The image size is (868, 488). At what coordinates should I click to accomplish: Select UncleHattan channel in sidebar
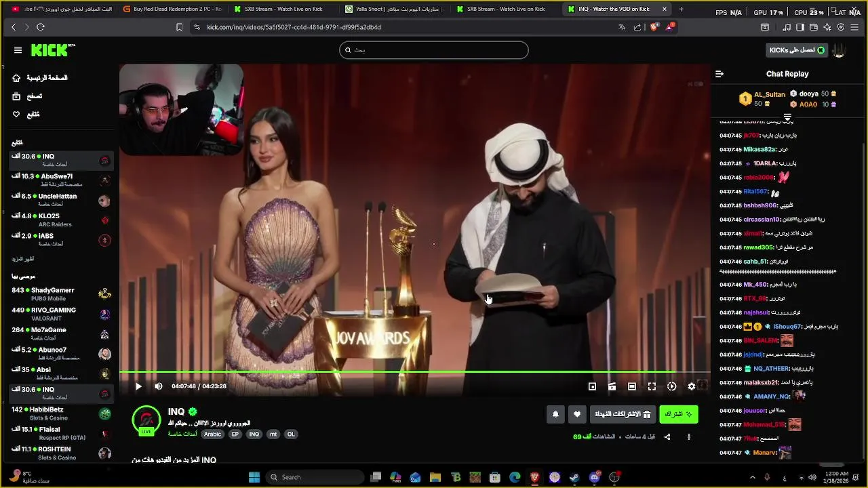61,200
